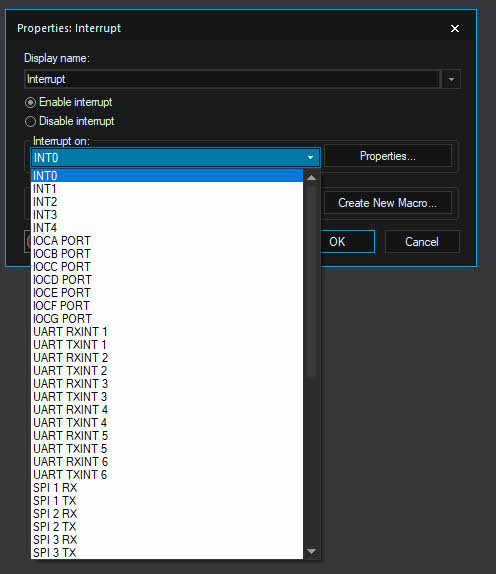Click the dropdown list scrollbar thumb
The image size is (496, 574).
(x=312, y=281)
